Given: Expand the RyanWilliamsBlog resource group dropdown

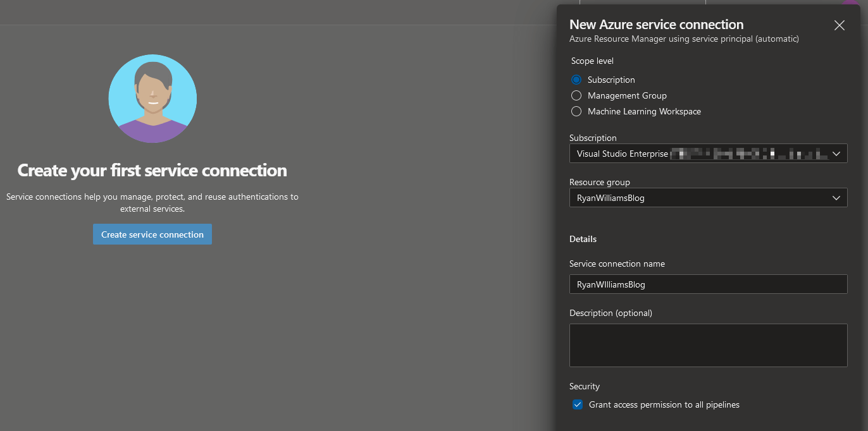Looking at the screenshot, I should [x=708, y=197].
